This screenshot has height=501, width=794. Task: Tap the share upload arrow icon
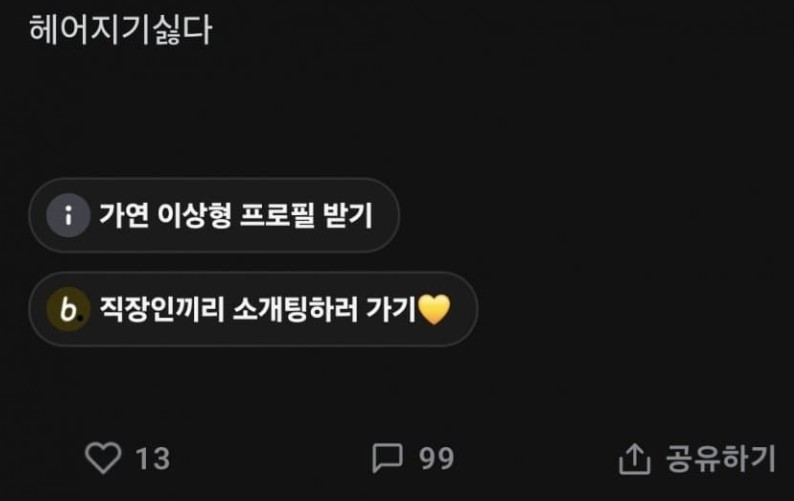[x=634, y=458]
